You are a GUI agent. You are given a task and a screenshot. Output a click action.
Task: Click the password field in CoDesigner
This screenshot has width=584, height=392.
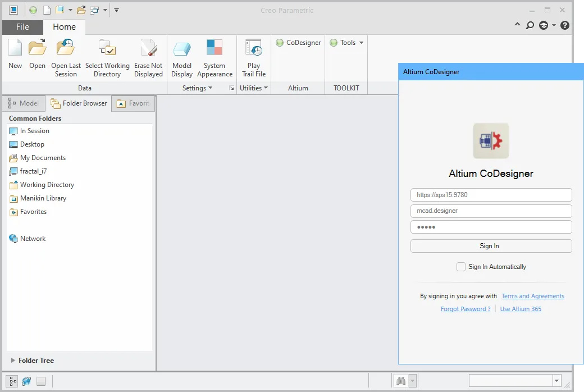coord(491,227)
